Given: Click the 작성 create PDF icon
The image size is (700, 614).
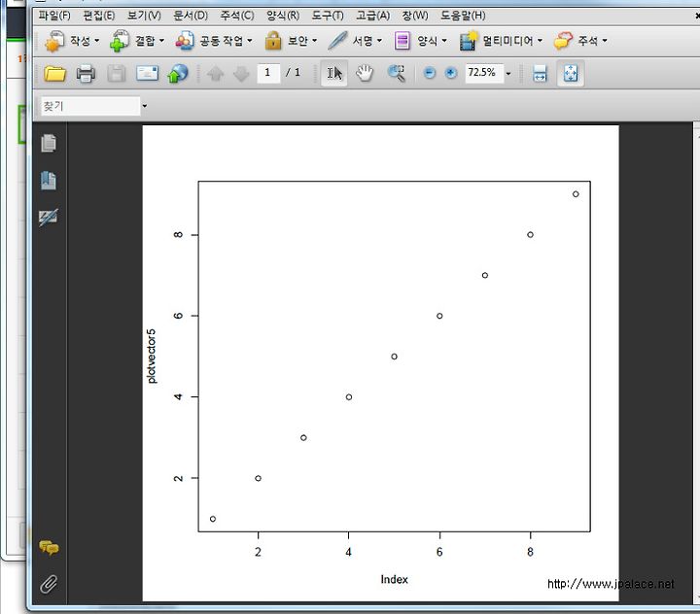Looking at the screenshot, I should (54, 41).
